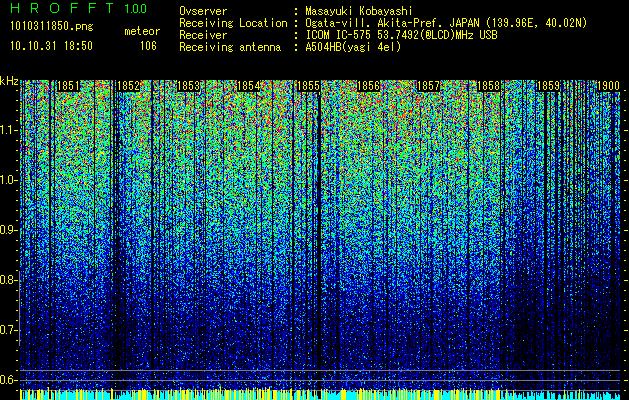Click the 0.9 frequency axis label
Screen dimensions: 629x400
click(x=8, y=230)
